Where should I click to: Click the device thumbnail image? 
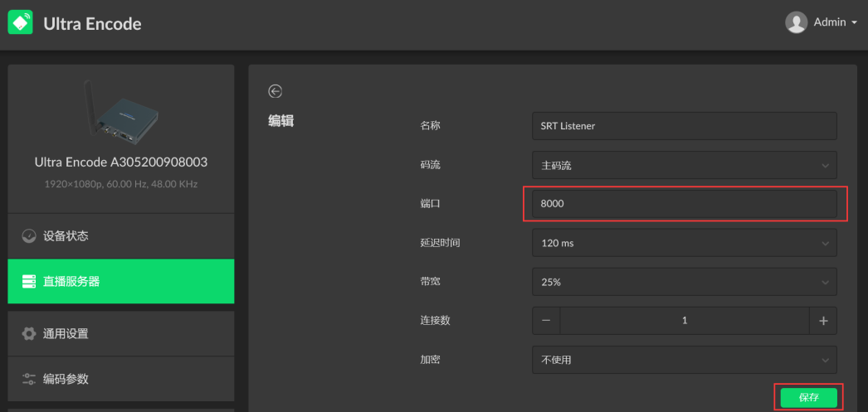click(119, 110)
